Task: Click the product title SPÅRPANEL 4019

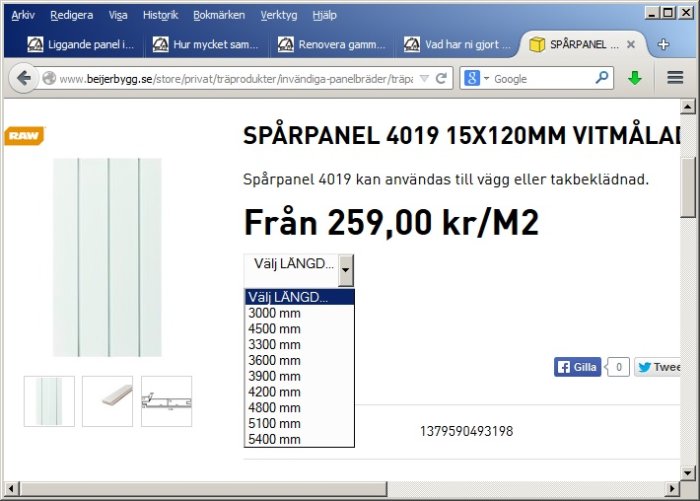Action: [x=461, y=135]
